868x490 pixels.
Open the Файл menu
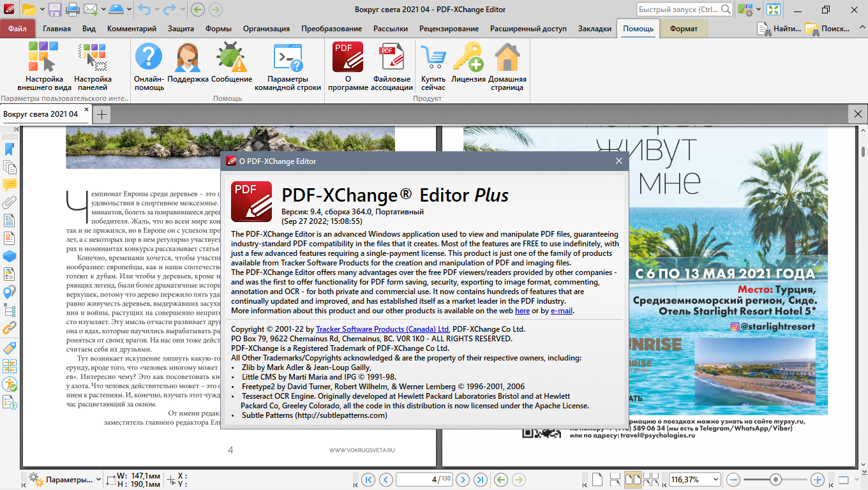coord(17,29)
